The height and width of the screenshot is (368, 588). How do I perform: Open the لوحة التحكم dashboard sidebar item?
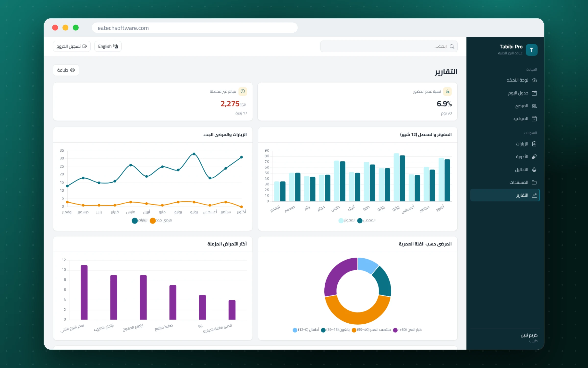(x=505, y=80)
